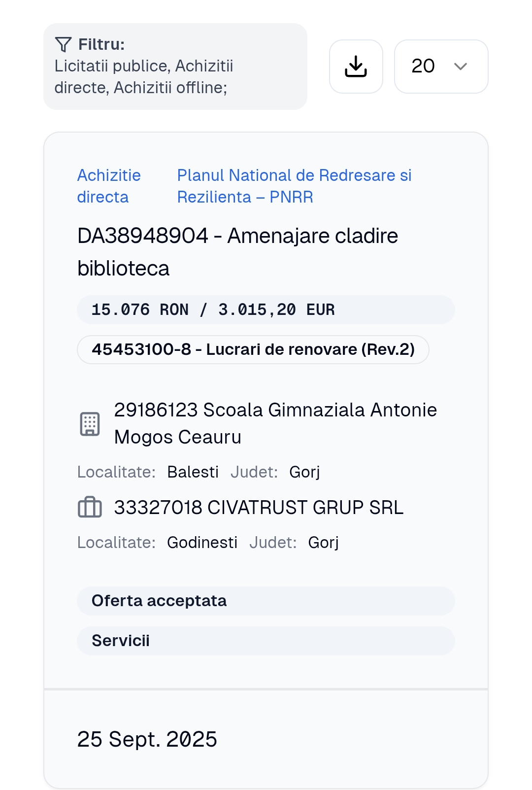Viewport: 532px width, 790px height.
Task: Open Planul National de Redresare PNRR link
Action: 294,186
